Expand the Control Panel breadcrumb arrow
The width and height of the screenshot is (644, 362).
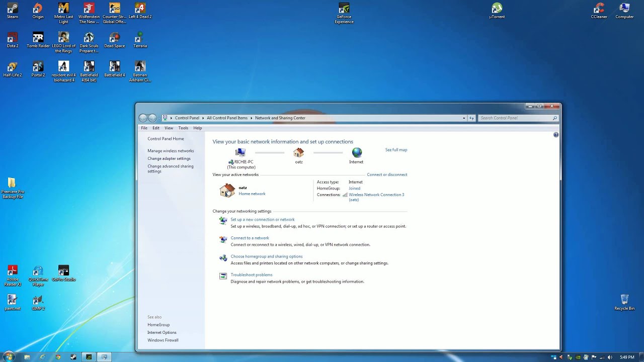203,118
